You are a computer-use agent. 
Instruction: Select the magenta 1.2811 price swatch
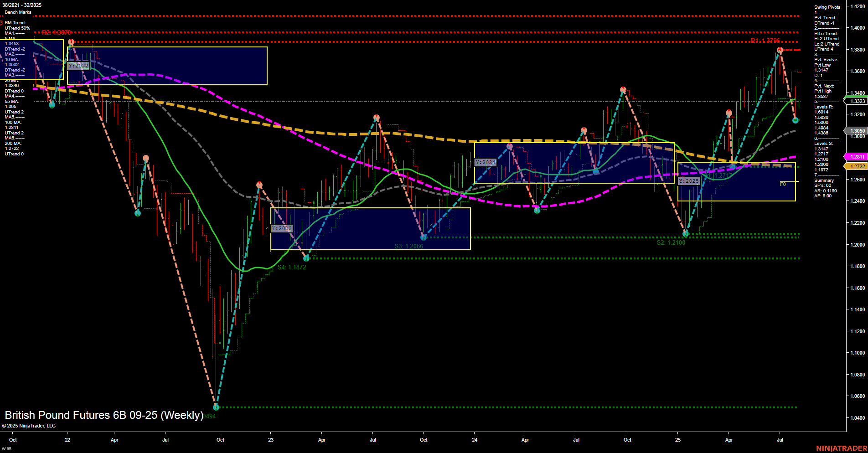pos(856,156)
